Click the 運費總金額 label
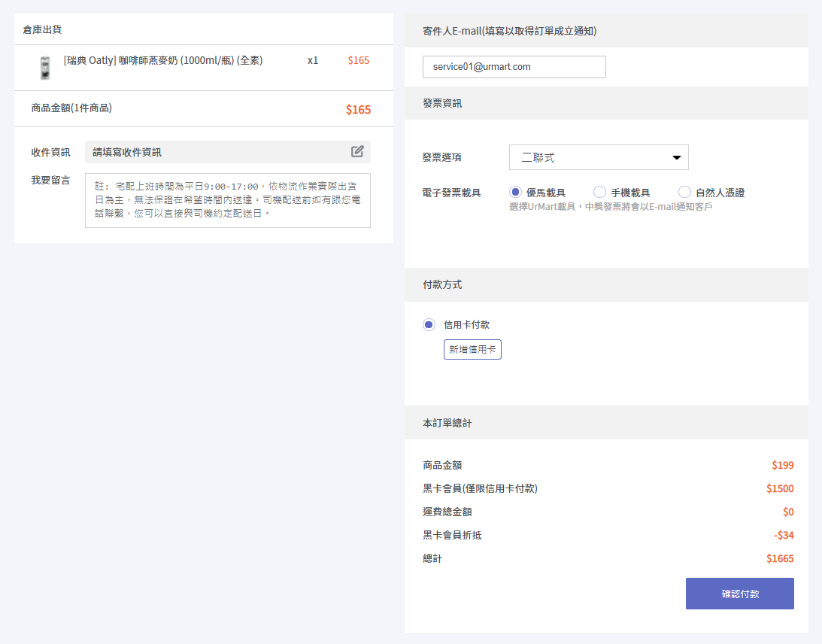This screenshot has width=822, height=644. [x=447, y=512]
